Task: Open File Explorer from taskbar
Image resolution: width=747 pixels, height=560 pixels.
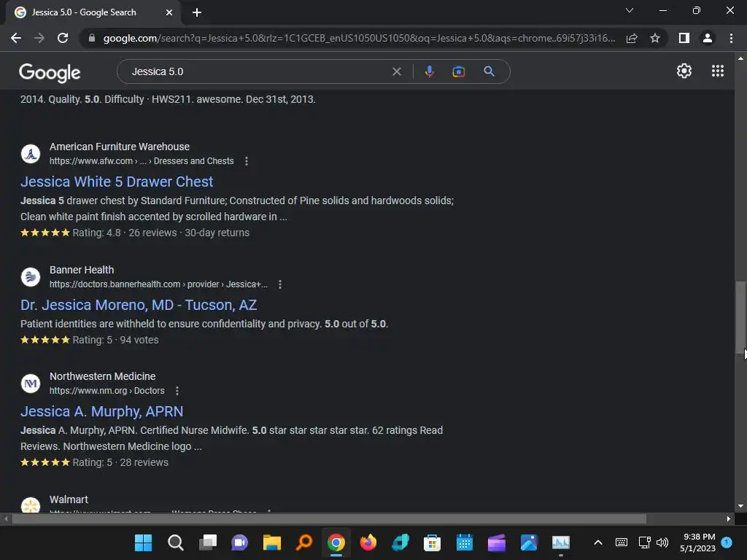Action: 271,542
